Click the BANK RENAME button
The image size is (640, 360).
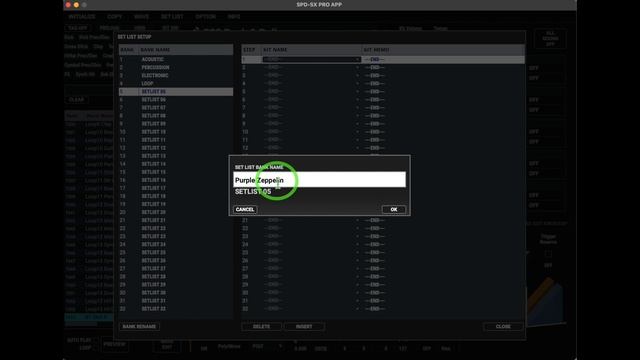click(x=139, y=327)
